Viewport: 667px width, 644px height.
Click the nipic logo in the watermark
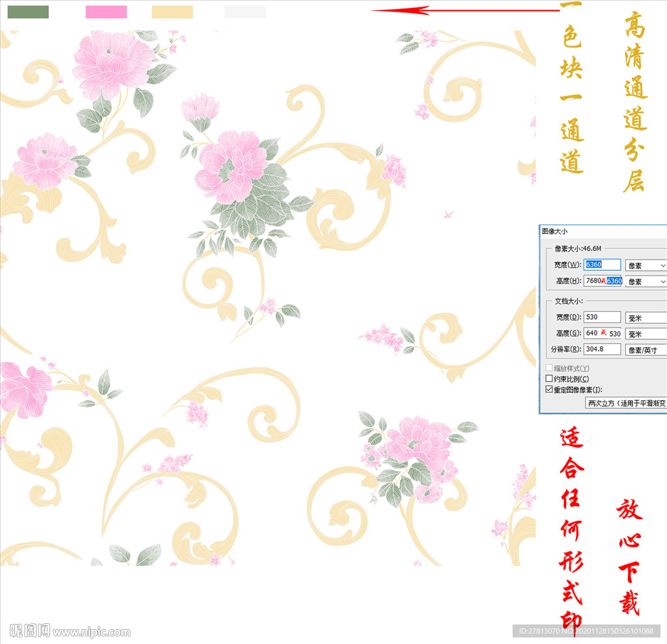30,631
